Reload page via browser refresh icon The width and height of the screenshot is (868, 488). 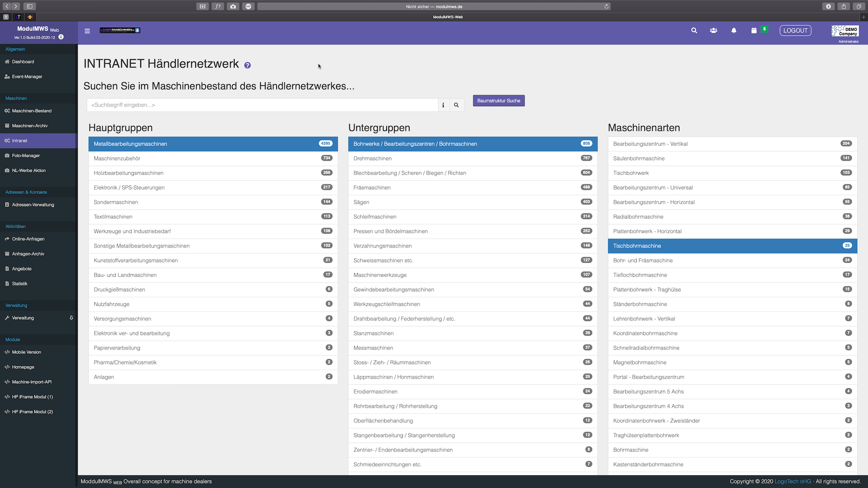(606, 7)
